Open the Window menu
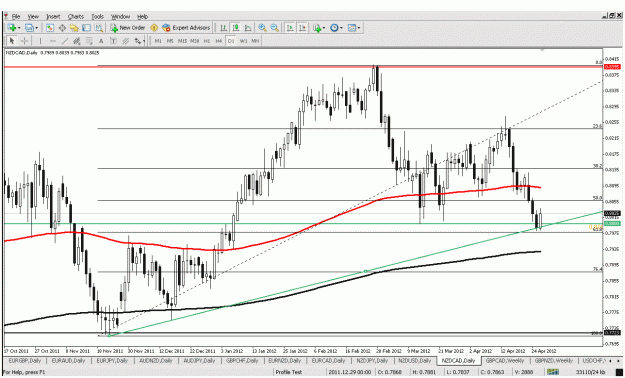Viewport: 625px width, 378px height. [120, 17]
